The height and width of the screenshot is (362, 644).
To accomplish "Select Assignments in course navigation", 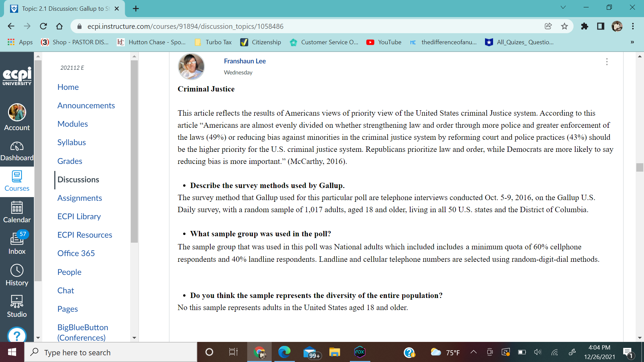I will coord(79,198).
